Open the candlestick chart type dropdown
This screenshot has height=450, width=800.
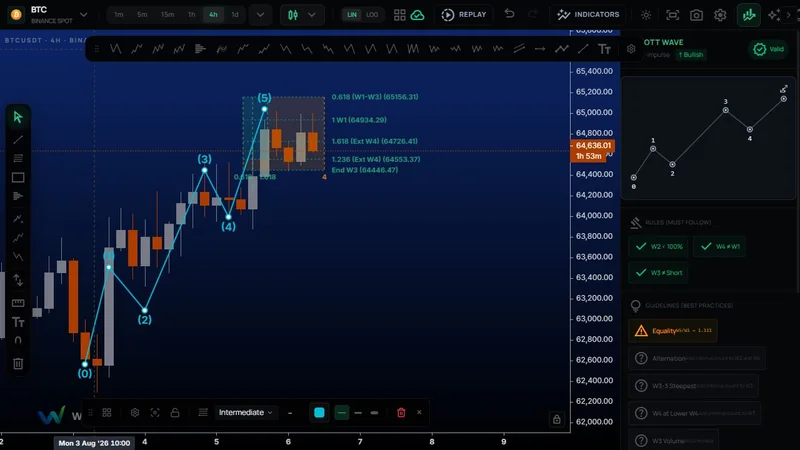click(x=302, y=15)
